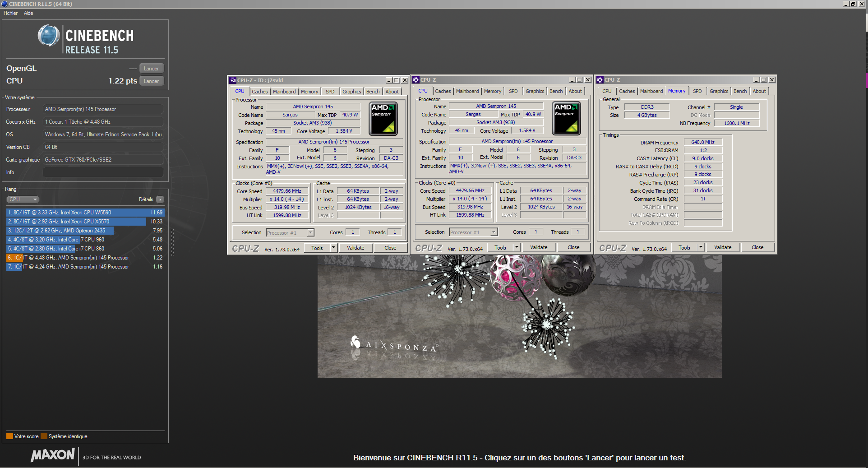Open the CPU dropdown in Rang panel

click(23, 199)
